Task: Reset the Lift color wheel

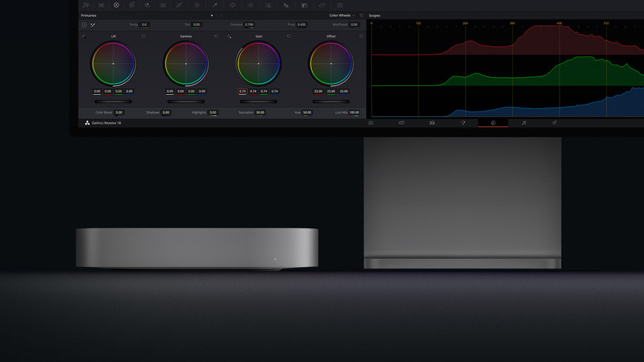Action: coord(144,36)
